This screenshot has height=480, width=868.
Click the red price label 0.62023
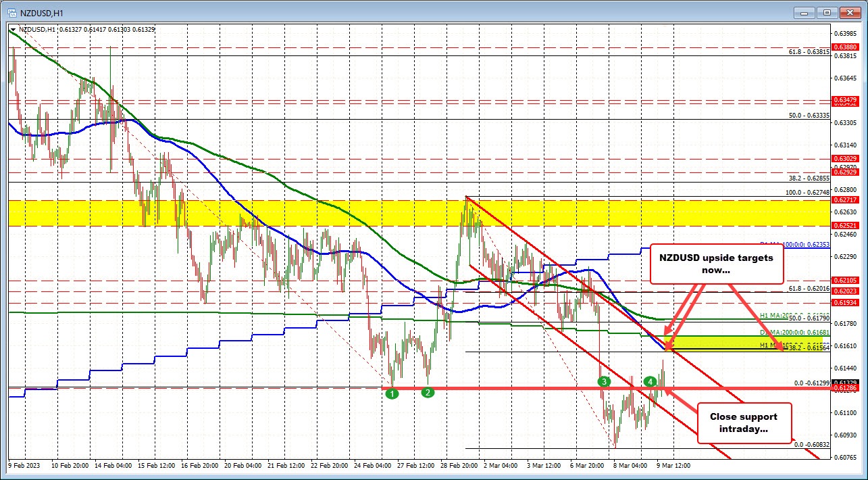[846, 291]
